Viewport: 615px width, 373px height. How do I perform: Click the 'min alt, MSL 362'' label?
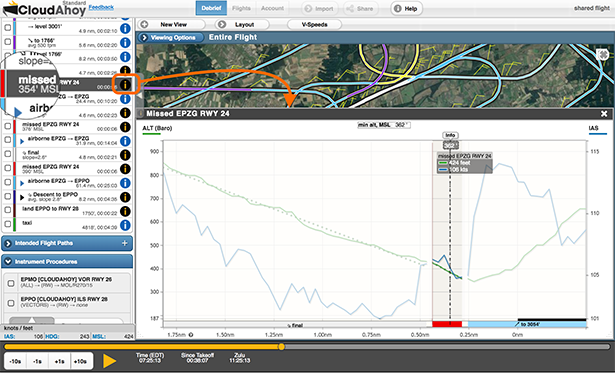384,125
